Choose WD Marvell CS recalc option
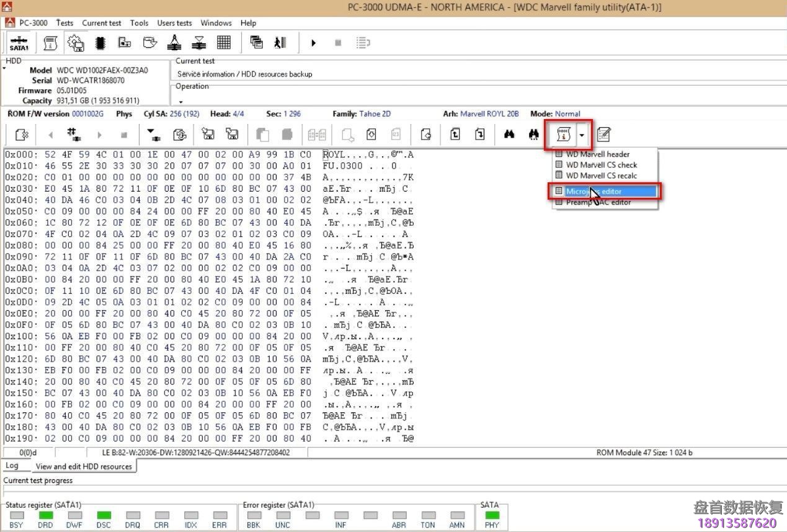 [x=601, y=175]
